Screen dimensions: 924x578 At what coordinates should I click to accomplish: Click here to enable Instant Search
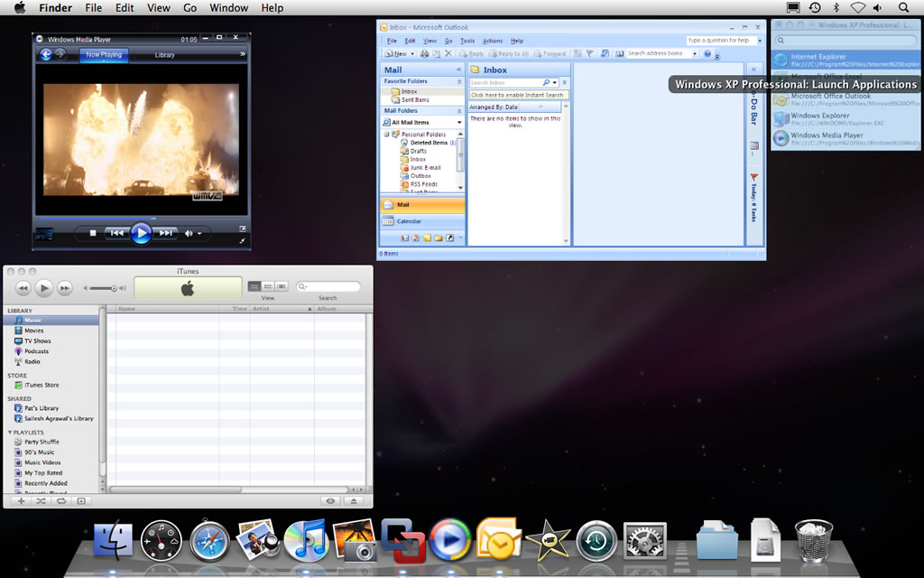pos(518,95)
